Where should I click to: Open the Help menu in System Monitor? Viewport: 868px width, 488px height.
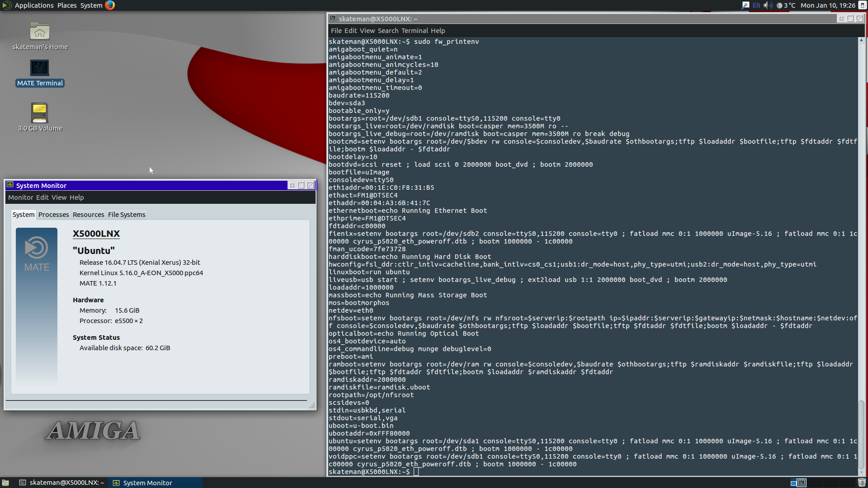point(76,197)
